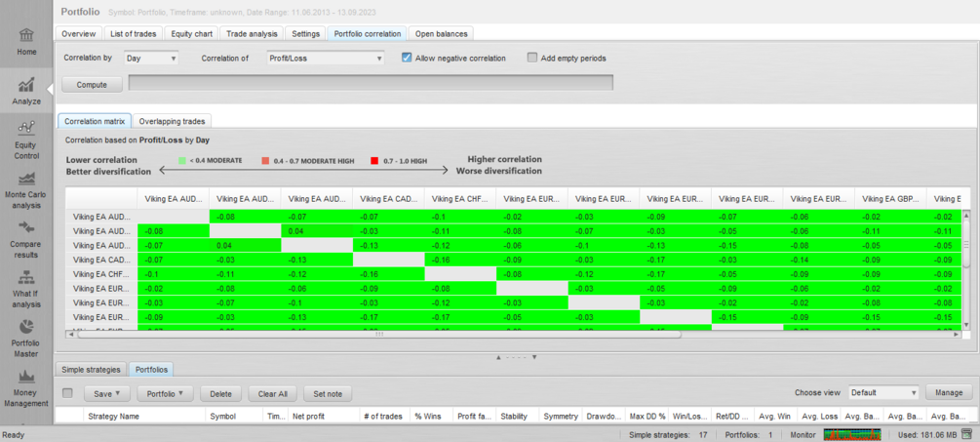Open Portfolio Master section
The height and width of the screenshot is (442, 980).
point(27,339)
